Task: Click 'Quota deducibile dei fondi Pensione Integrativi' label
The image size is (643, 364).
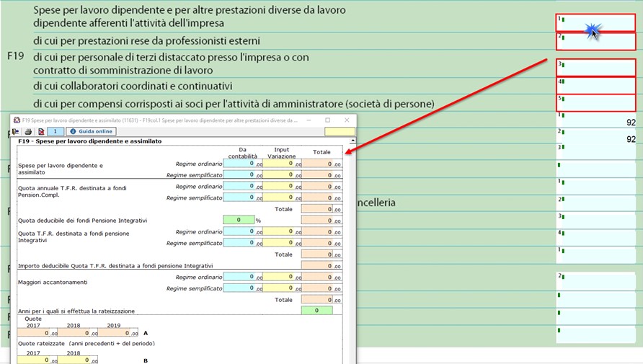Action: 82,221
